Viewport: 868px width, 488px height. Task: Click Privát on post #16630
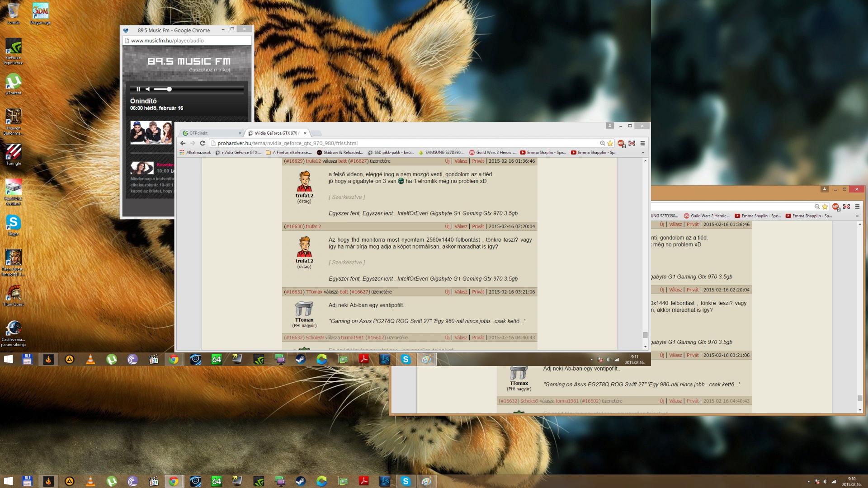click(478, 227)
